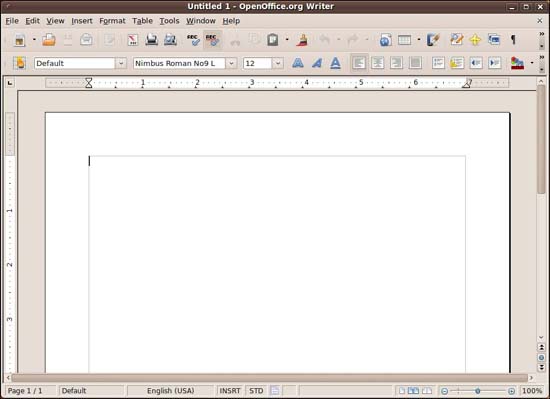Open the Tools menu
The image size is (550, 399).
(169, 21)
